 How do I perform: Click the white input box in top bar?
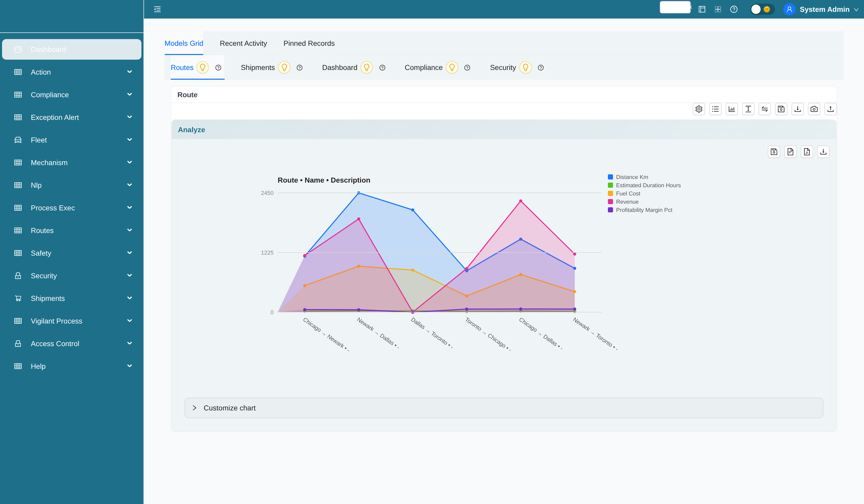click(675, 7)
